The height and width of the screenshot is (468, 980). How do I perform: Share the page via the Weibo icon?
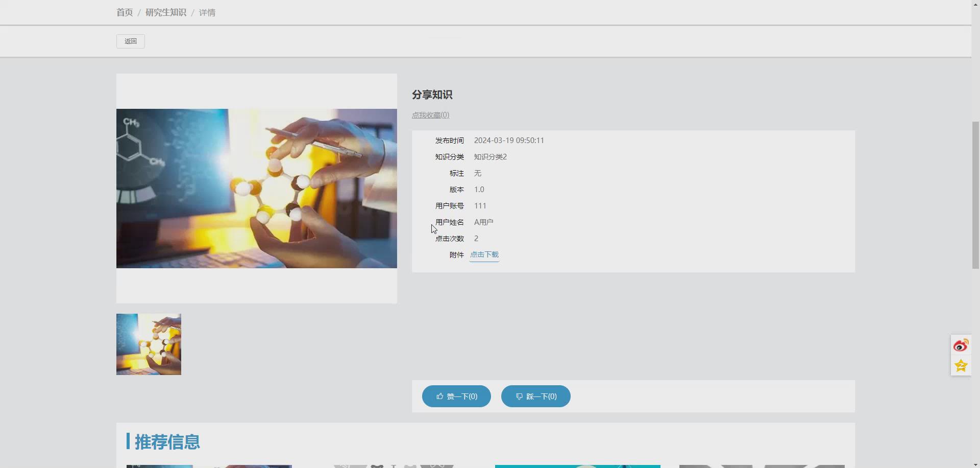[961, 345]
